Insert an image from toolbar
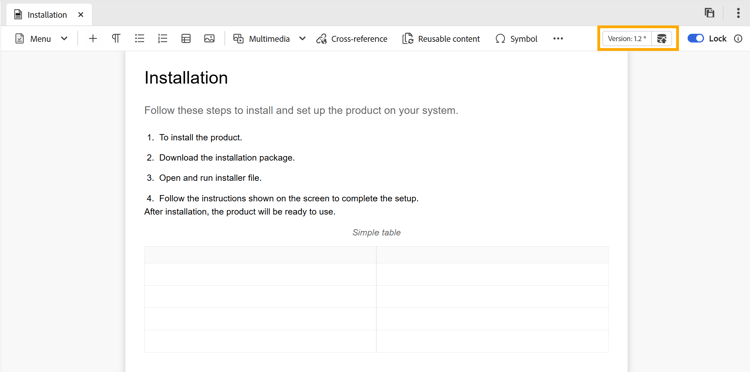Viewport: 750px width, 372px height. [x=209, y=39]
